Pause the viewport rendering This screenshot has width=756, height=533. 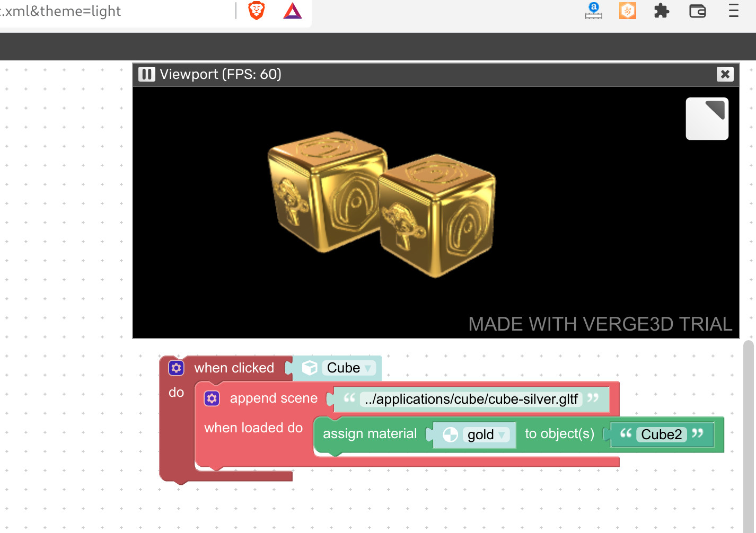coord(147,74)
